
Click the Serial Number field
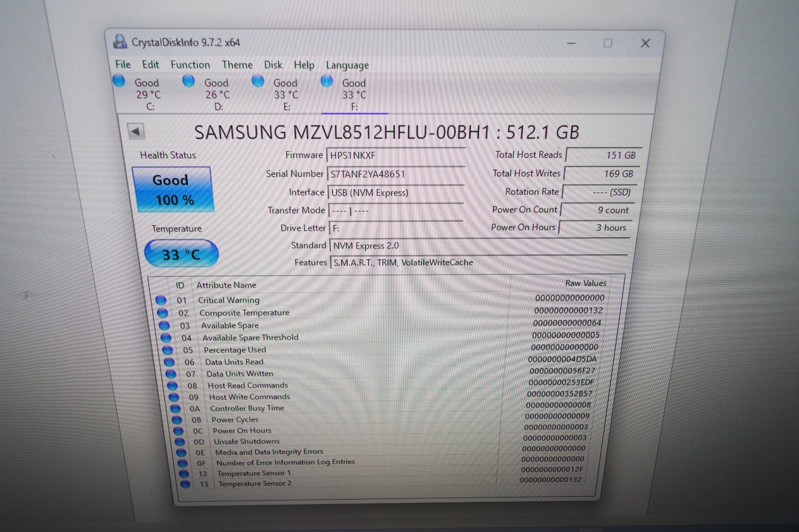click(x=396, y=174)
